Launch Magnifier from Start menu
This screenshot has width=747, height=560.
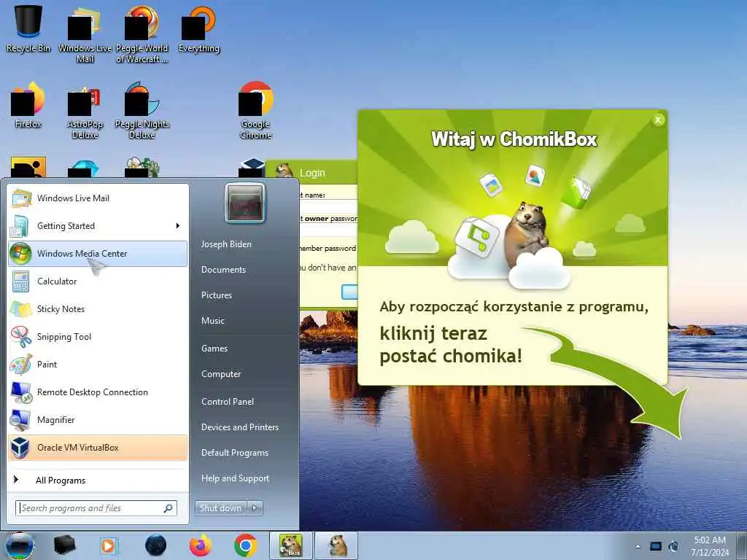click(98, 419)
